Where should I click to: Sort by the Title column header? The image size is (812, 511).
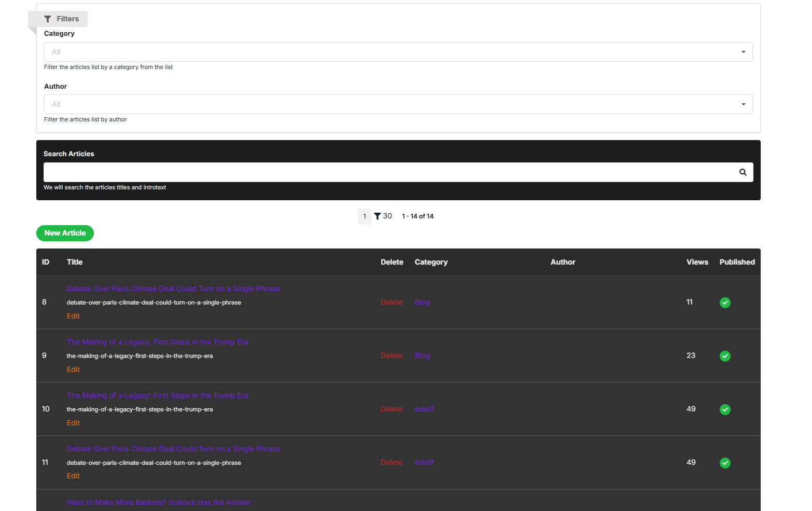75,262
